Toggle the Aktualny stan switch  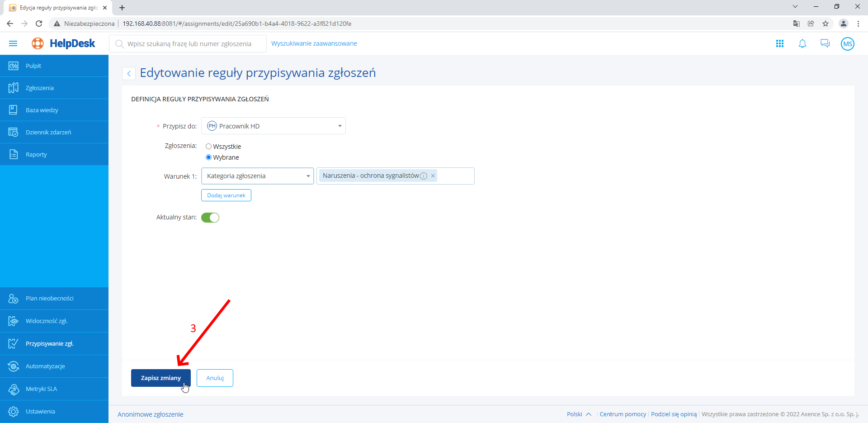point(210,218)
